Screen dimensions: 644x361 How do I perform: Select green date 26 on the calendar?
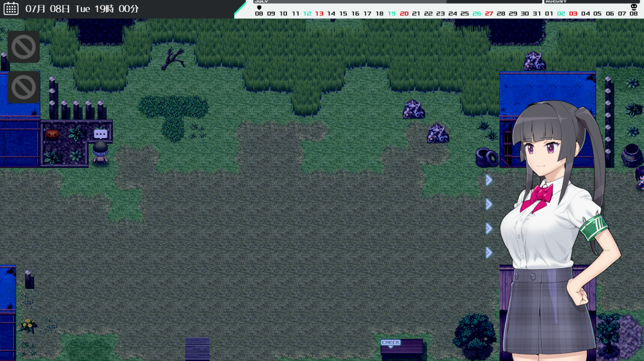[477, 14]
